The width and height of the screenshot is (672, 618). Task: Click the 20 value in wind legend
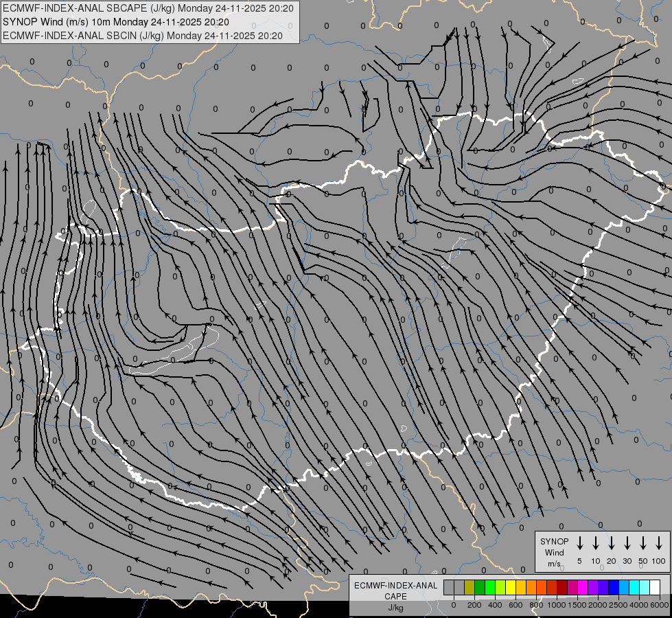[x=612, y=561]
